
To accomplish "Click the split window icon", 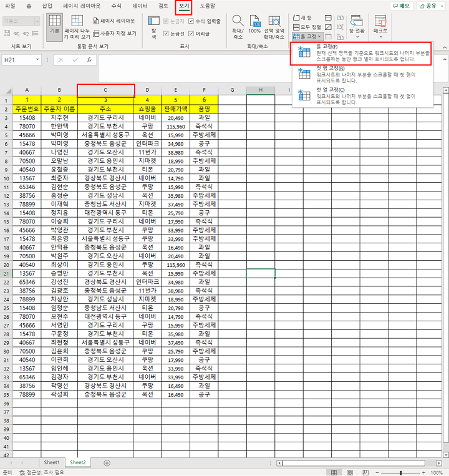I will click(x=328, y=17).
